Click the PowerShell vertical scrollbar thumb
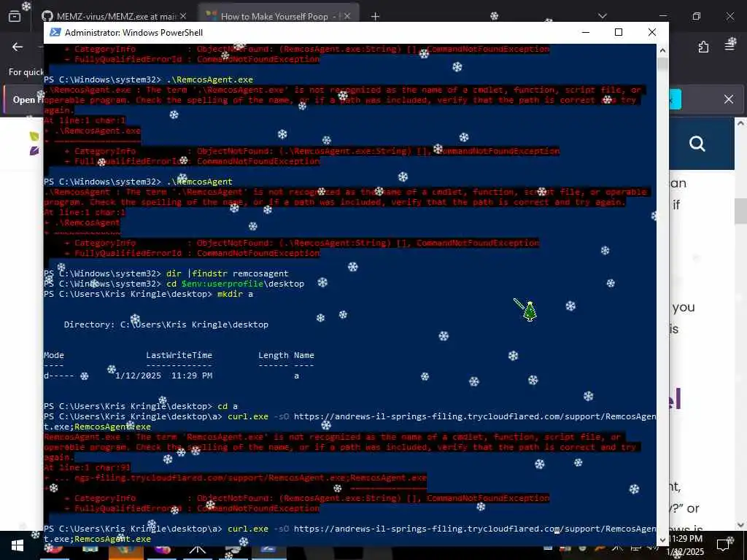This screenshot has width=747, height=560. (662, 64)
